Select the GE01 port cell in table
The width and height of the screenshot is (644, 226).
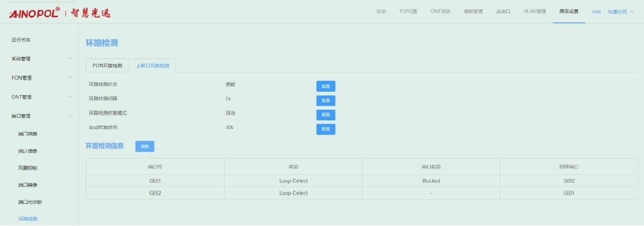155,181
